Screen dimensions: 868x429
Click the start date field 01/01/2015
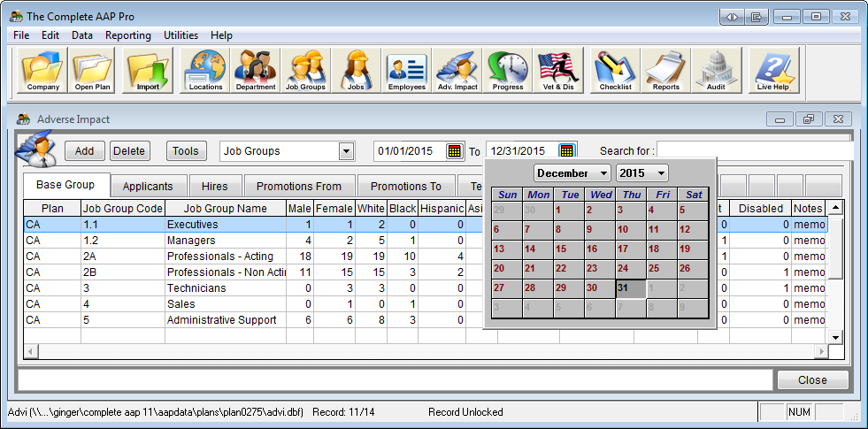click(411, 151)
